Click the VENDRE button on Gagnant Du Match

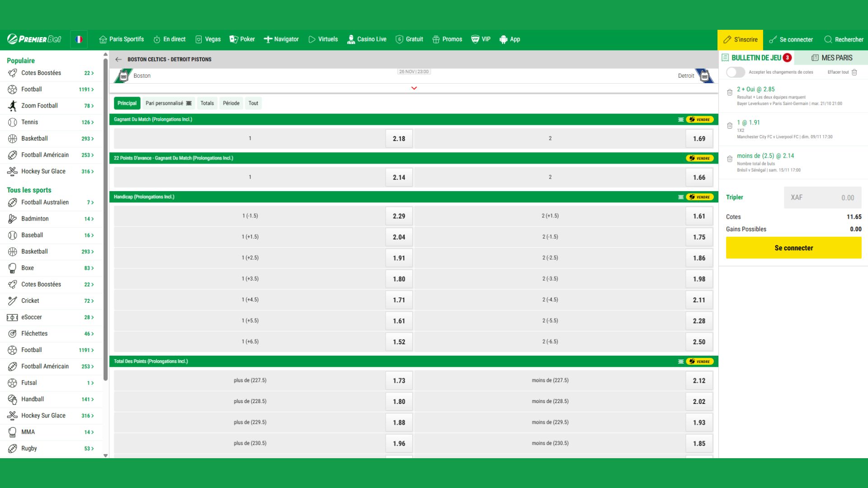pos(700,119)
